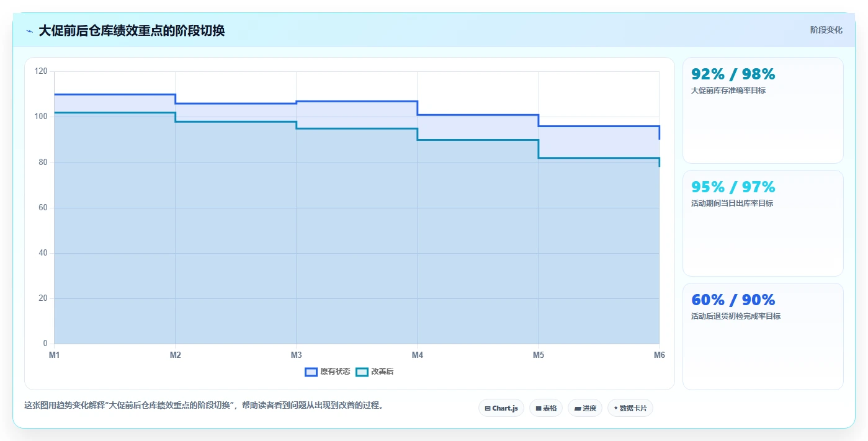Click the 阶段变化 label in header
The height and width of the screenshot is (441, 868).
tap(826, 30)
